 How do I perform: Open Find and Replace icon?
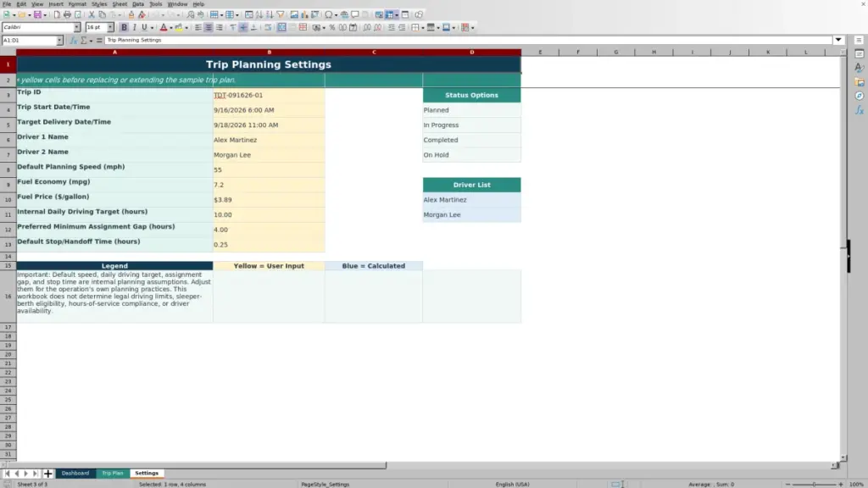tap(191, 15)
